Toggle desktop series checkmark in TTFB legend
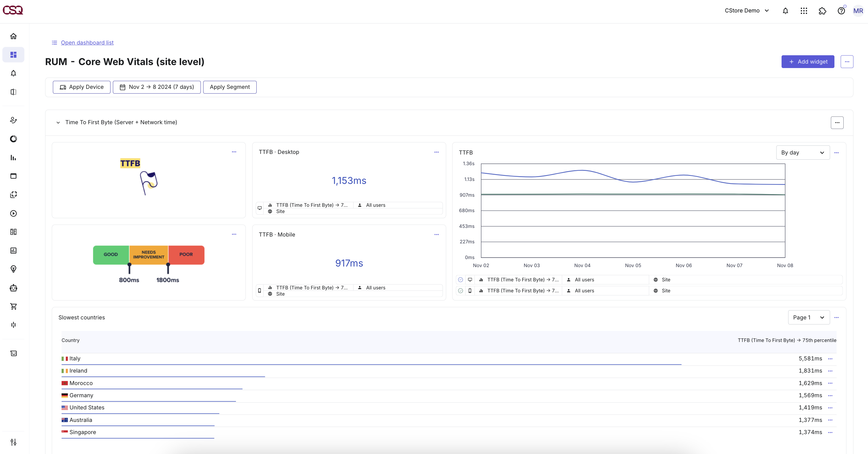This screenshot has width=868, height=454. (461, 280)
